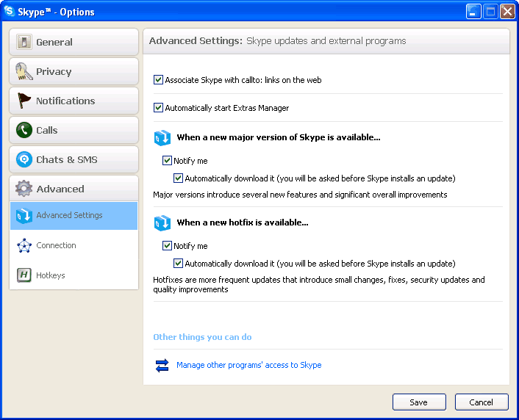Image resolution: width=519 pixels, height=420 pixels.
Task: Click the 'Advanced Settings:' panel header text
Action: tap(196, 40)
